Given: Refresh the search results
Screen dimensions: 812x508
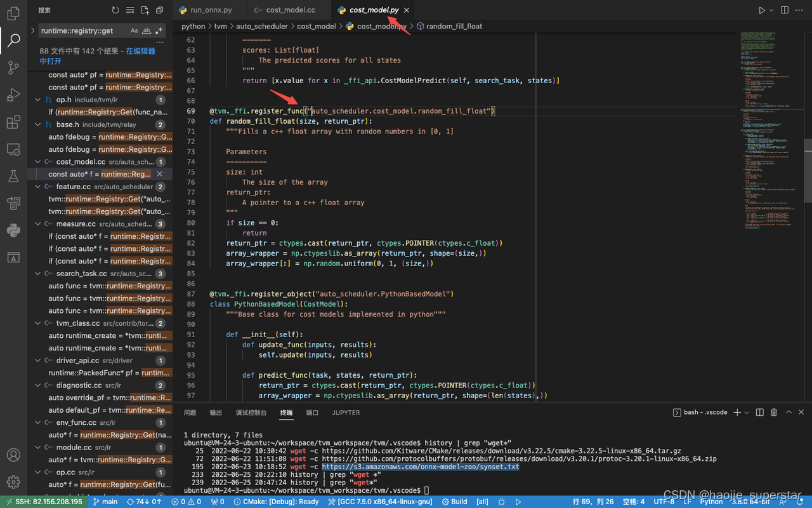Looking at the screenshot, I should tap(115, 10).
